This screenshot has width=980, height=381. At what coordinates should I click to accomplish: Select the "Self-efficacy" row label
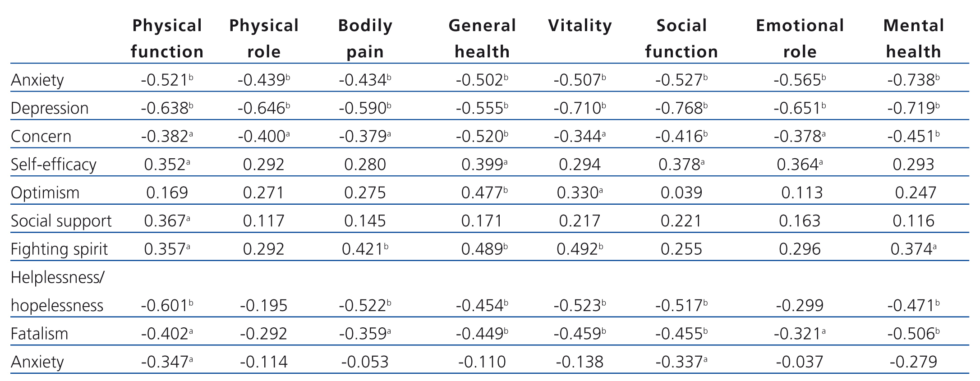pos(53,165)
